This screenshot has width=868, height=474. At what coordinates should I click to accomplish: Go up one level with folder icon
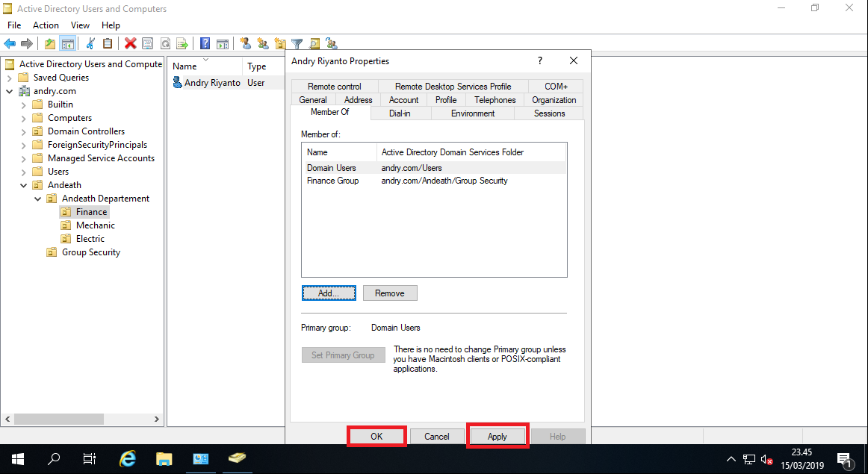click(x=50, y=44)
